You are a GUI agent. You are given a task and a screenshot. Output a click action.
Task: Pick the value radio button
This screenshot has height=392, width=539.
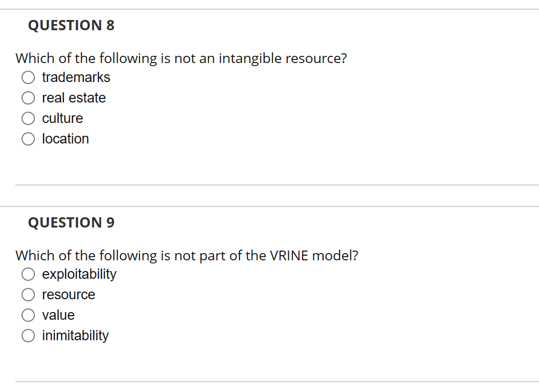[x=29, y=315]
